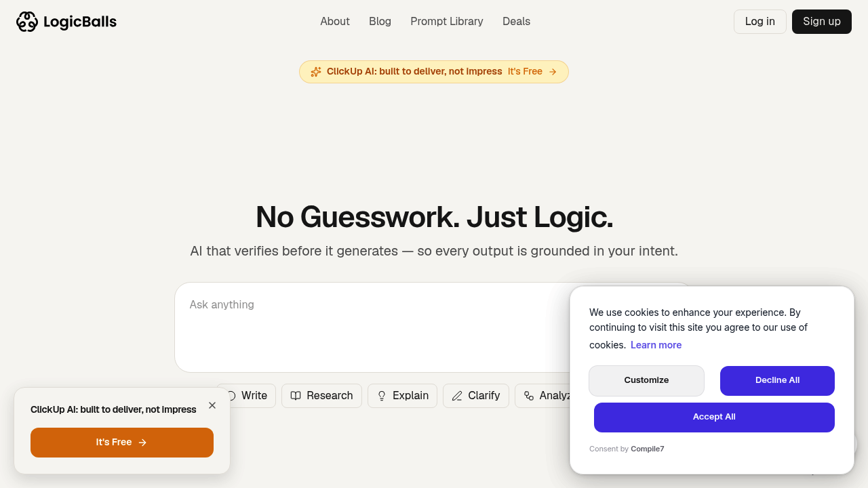Click Customize cookie settings
The height and width of the screenshot is (488, 868).
tap(646, 381)
